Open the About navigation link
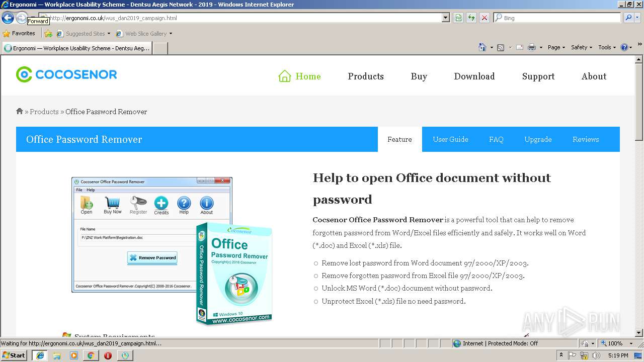The width and height of the screenshot is (644, 362). (x=594, y=76)
